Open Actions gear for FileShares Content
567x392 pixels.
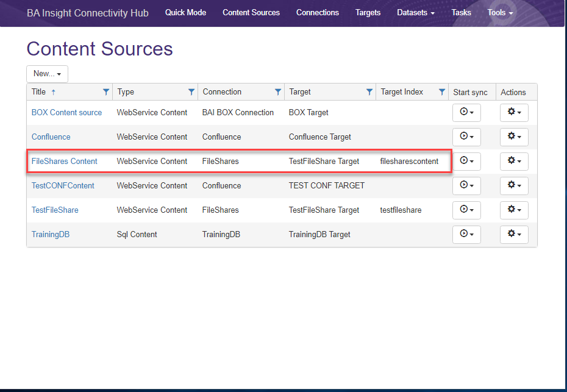pos(514,162)
